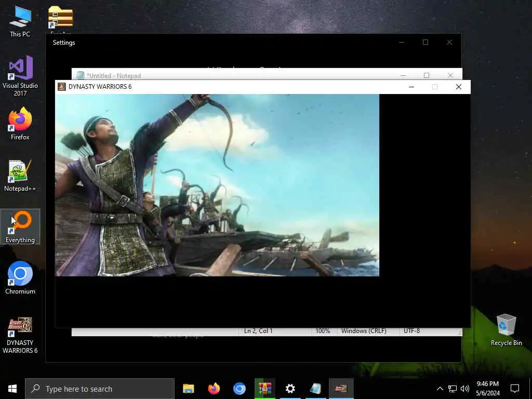Close the Untitled Notepad window
This screenshot has height=399, width=532.
[450, 75]
